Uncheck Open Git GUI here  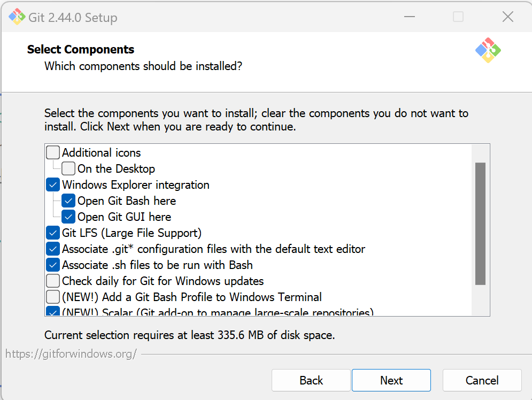68,217
